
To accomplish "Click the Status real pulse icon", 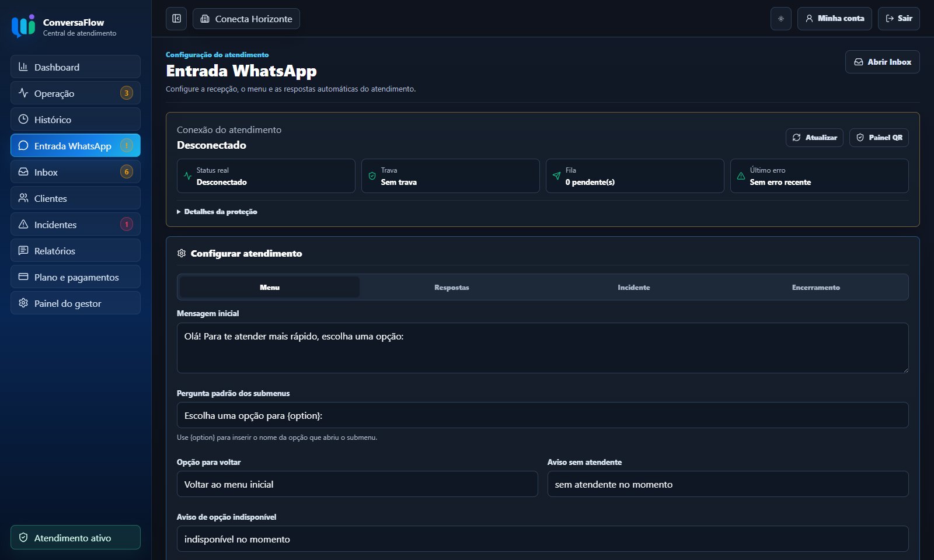I will coord(187,176).
